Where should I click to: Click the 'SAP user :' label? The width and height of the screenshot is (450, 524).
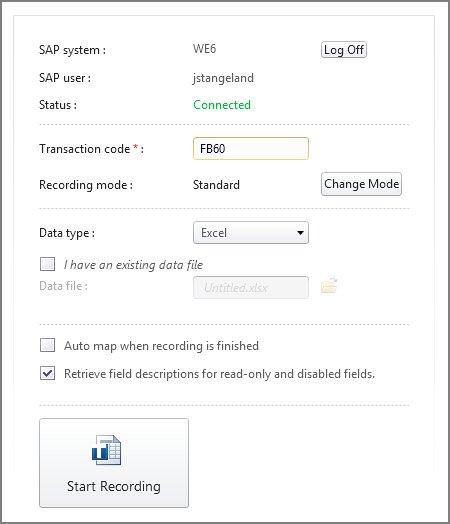pyautogui.click(x=65, y=78)
